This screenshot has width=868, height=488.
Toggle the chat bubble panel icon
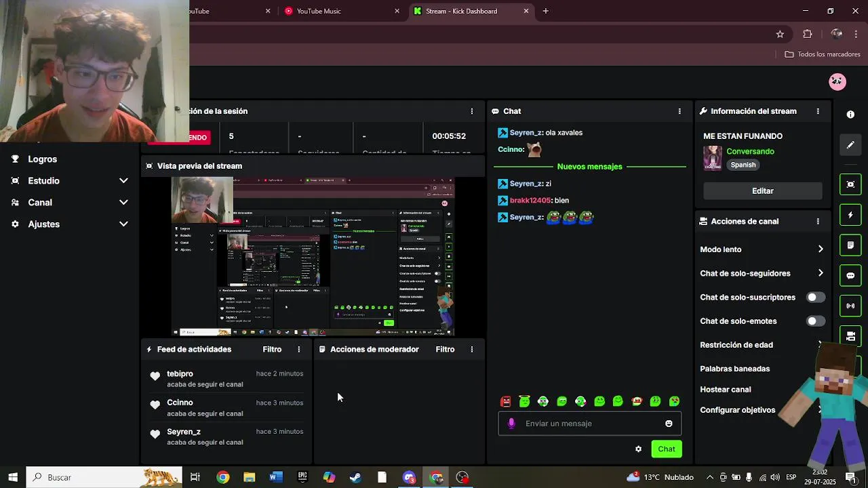click(x=850, y=276)
